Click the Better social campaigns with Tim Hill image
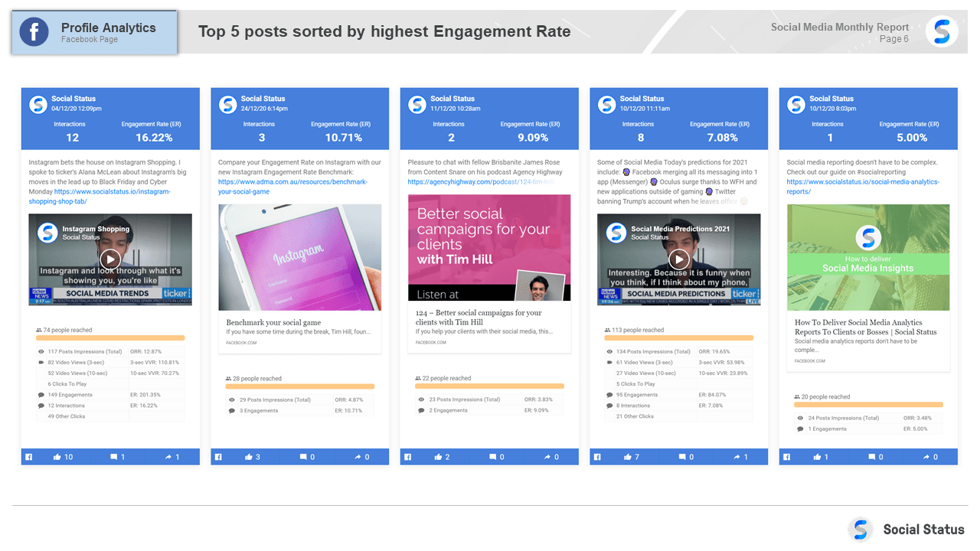The width and height of the screenshot is (980, 551). tap(489, 247)
